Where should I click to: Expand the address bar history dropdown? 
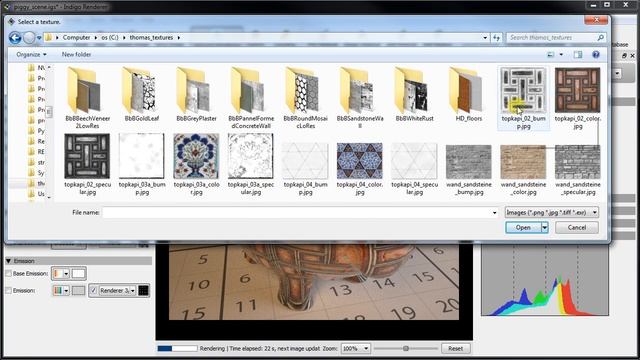pyautogui.click(x=485, y=38)
